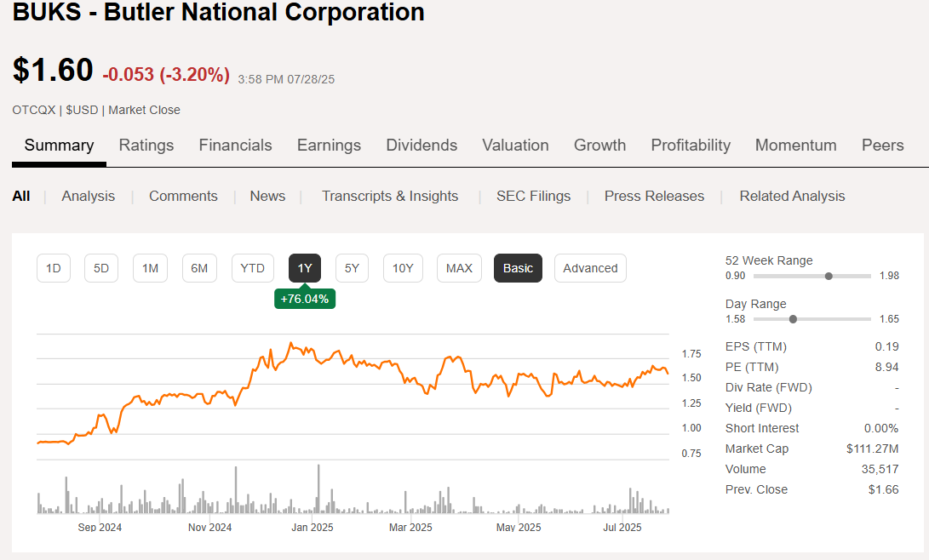
Task: Click the -0.053 (-3.20%) price change
Action: pos(166,75)
